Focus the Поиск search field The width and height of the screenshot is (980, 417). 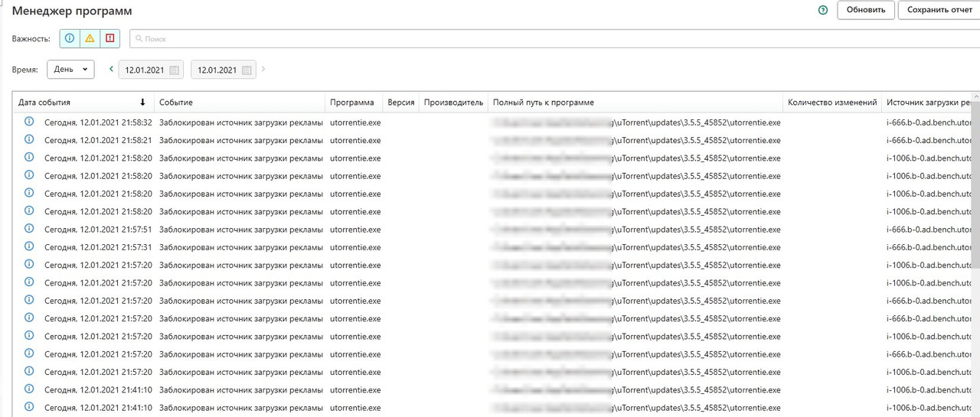pos(555,38)
